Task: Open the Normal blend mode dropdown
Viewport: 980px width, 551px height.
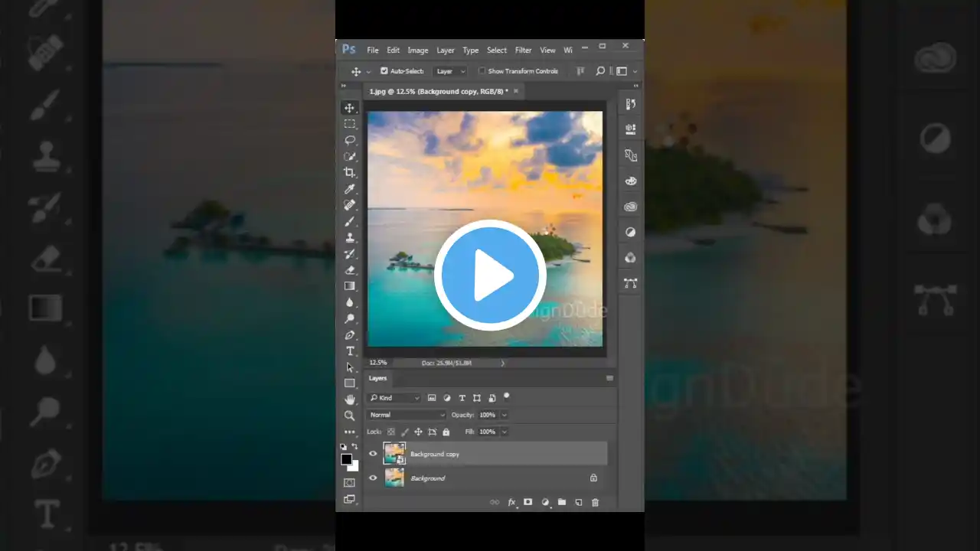Action: coord(407,415)
